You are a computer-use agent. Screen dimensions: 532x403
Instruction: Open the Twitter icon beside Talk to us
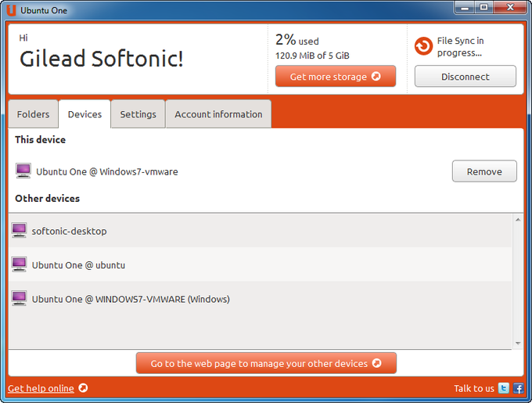click(x=504, y=387)
